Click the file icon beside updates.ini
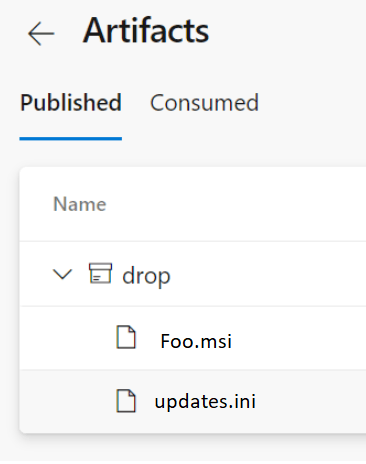The image size is (366, 464). pyautogui.click(x=126, y=401)
